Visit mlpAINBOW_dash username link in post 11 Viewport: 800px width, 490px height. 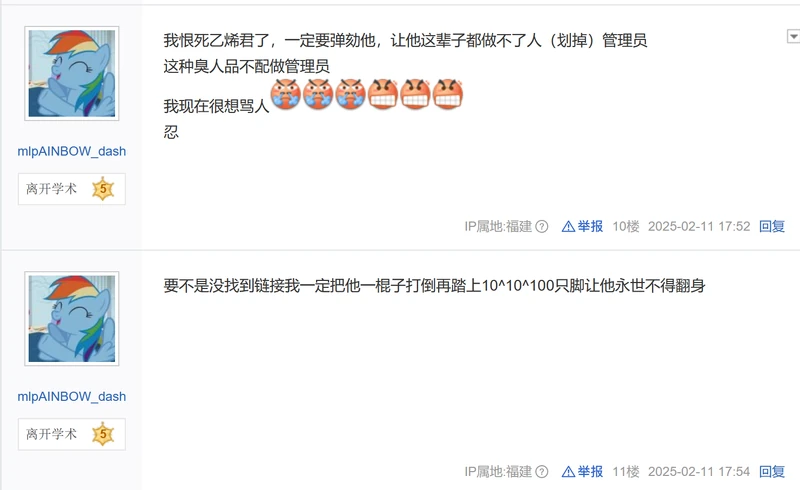coord(71,397)
